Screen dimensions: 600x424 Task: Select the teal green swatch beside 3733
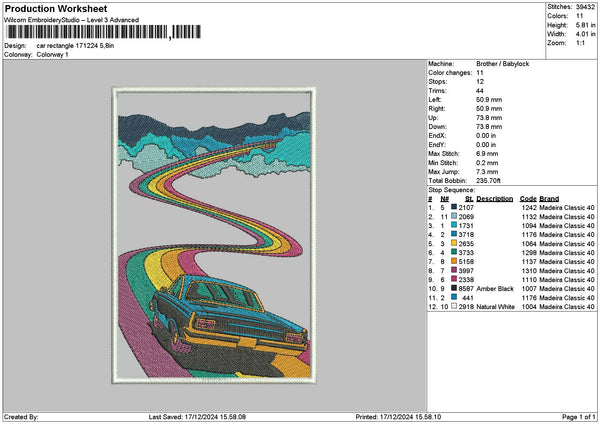coord(454,252)
